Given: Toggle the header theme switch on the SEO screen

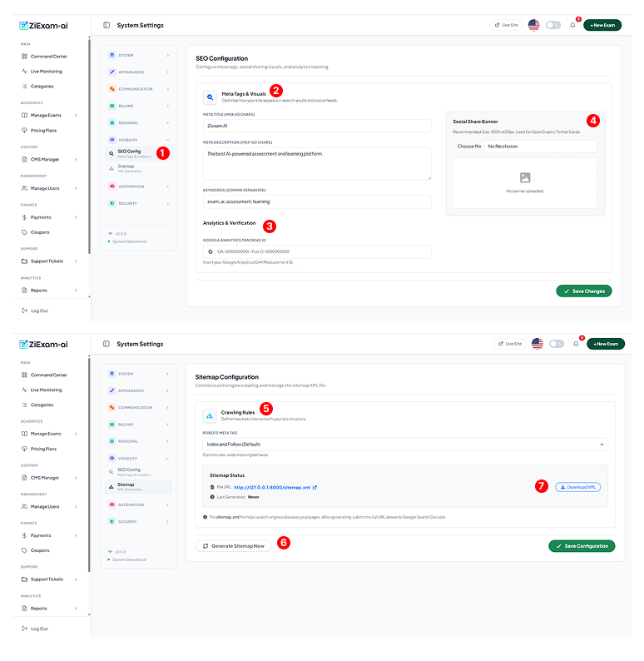Looking at the screenshot, I should pyautogui.click(x=553, y=25).
